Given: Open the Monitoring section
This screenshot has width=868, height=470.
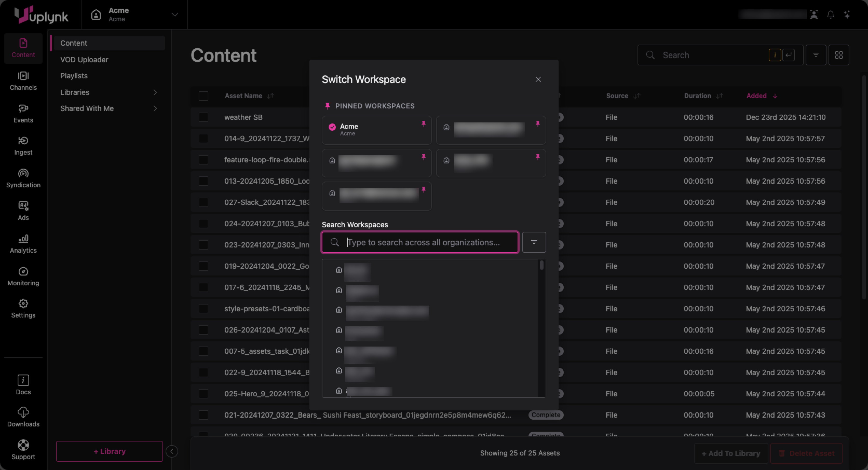Looking at the screenshot, I should pyautogui.click(x=23, y=277).
